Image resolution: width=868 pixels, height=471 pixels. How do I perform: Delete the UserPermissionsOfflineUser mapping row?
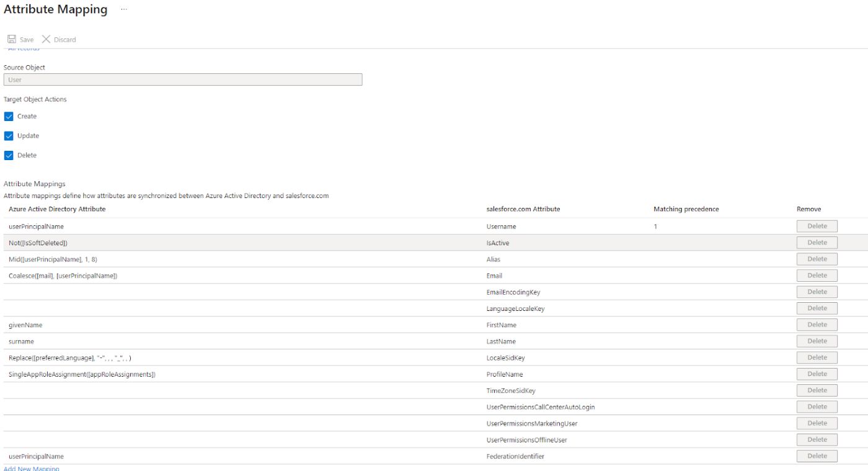[817, 440]
